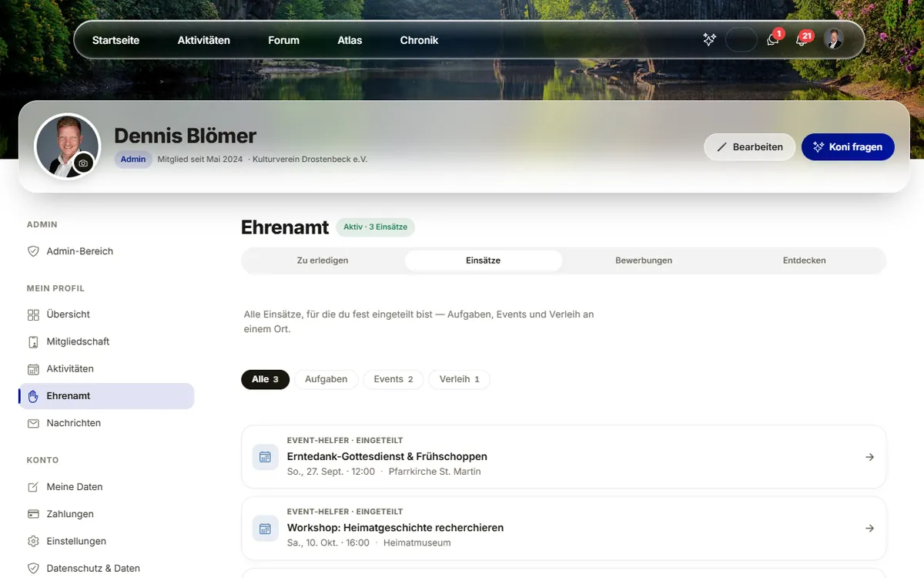The height and width of the screenshot is (578, 924).
Task: Click 'Kulturverein Drostenbeck e.V.' text
Action: click(310, 160)
